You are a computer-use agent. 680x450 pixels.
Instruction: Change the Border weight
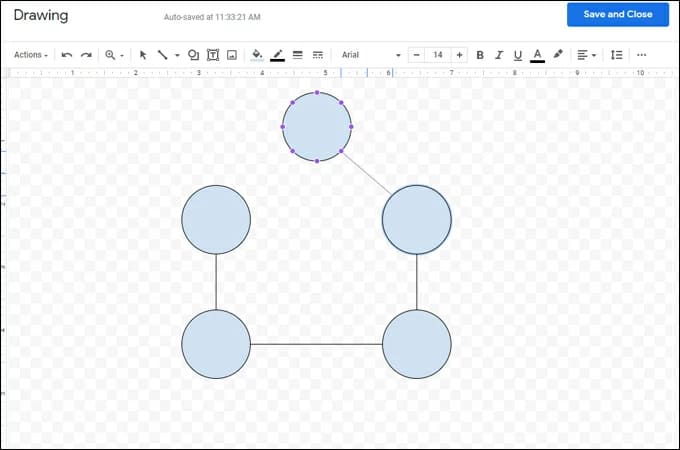pos(298,55)
